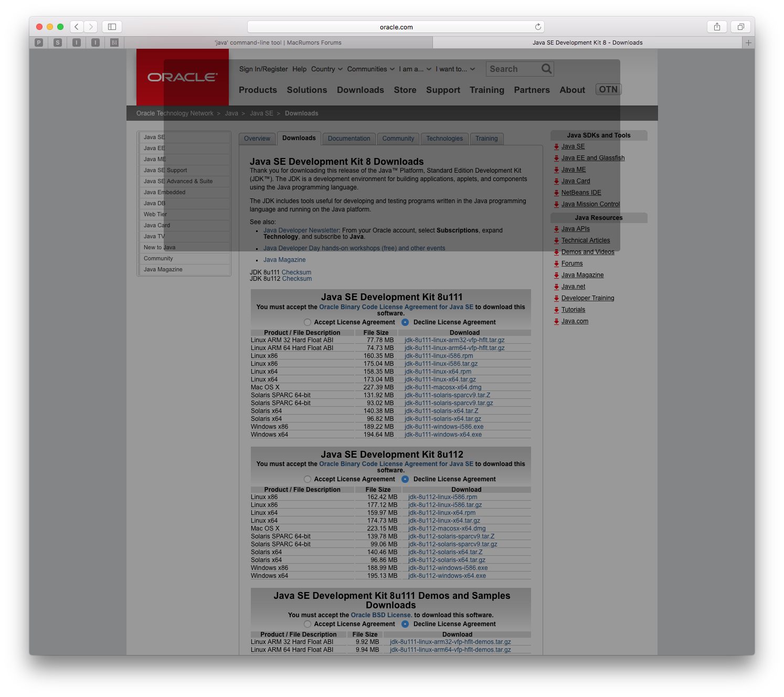Click download arrow icon beside Forums
The height and width of the screenshot is (697, 784).
556,264
